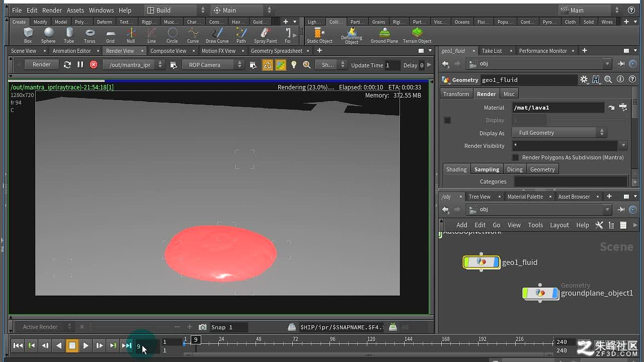The image size is (644, 362).
Task: Click the render region magnifier icon
Action: tap(307, 65)
